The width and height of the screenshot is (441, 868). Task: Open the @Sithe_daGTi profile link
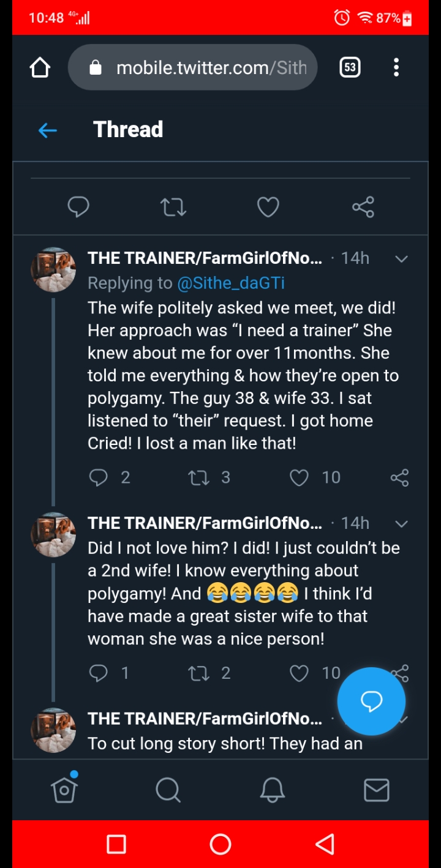pos(231,283)
